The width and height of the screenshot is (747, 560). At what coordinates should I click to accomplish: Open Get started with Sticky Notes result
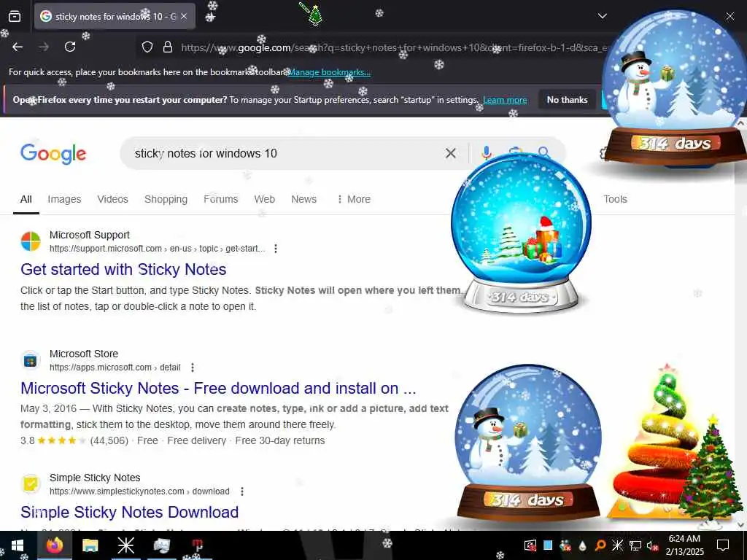pos(123,270)
